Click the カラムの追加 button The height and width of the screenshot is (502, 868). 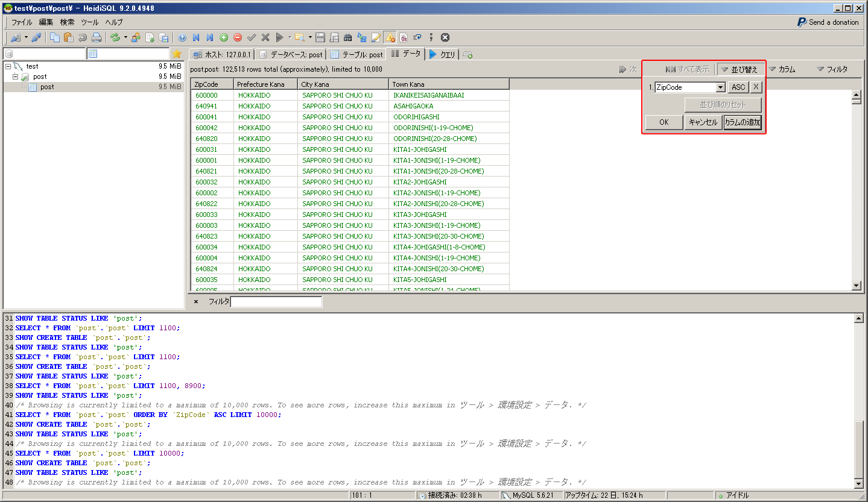pos(743,122)
